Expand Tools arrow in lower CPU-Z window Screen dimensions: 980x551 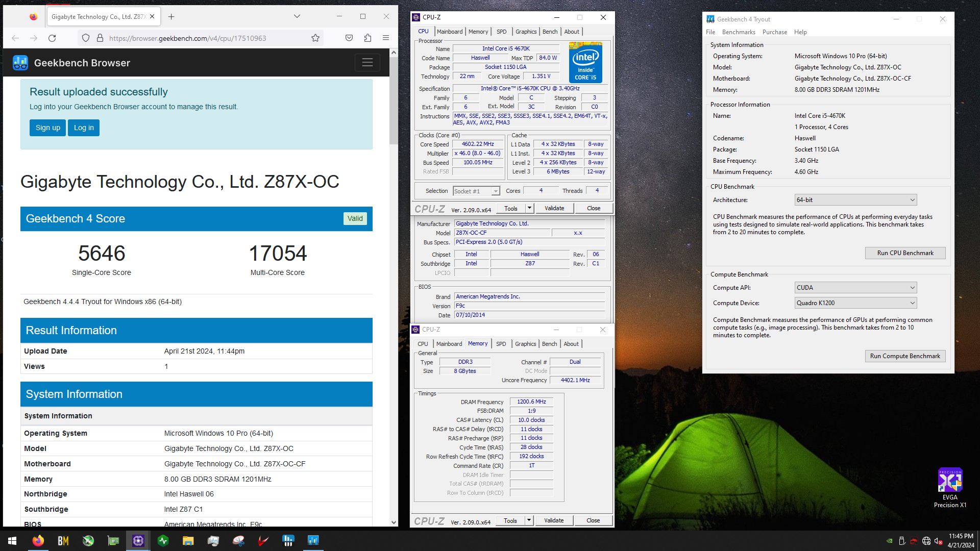tap(529, 520)
